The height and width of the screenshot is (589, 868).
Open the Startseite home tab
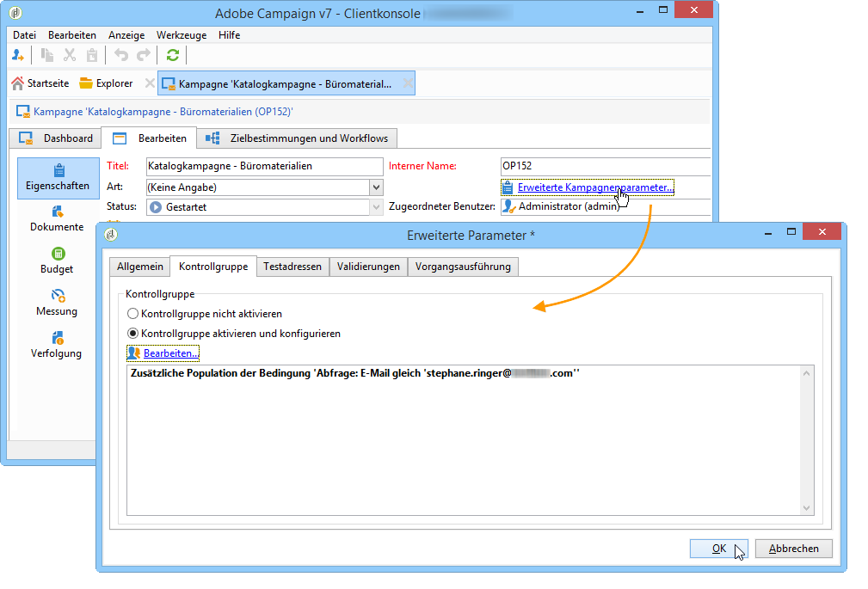pyautogui.click(x=40, y=83)
